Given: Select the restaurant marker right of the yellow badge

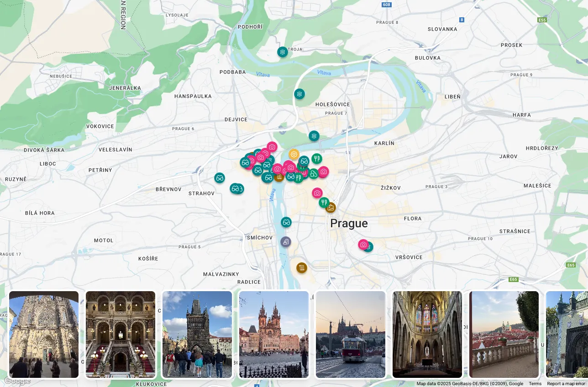Looking at the screenshot, I should (x=317, y=159).
